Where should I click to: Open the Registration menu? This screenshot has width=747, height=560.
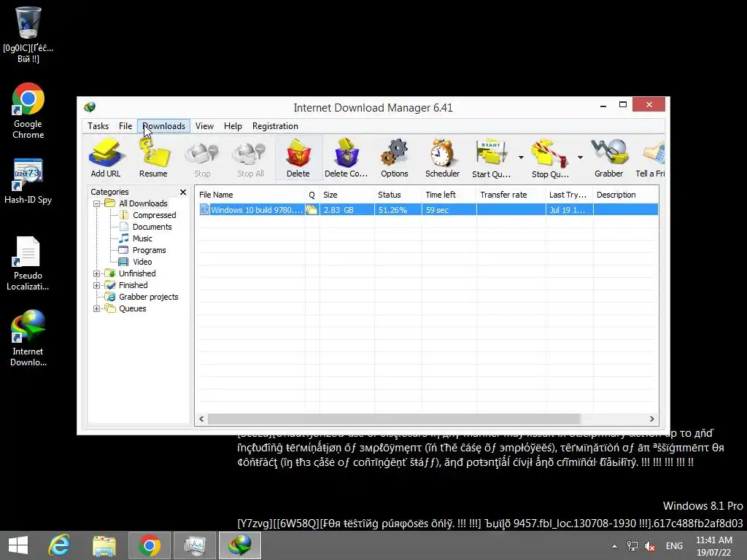tap(275, 126)
